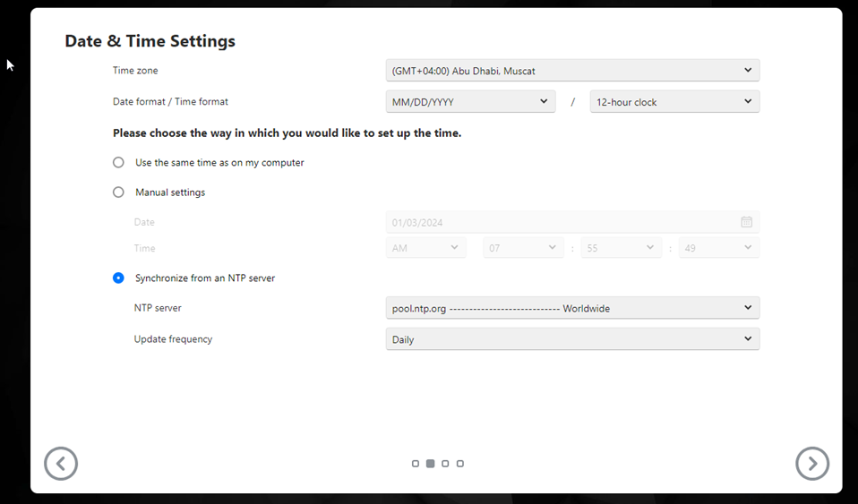The width and height of the screenshot is (858, 504).
Task: Open the hour dropdown showing 07
Action: [523, 248]
